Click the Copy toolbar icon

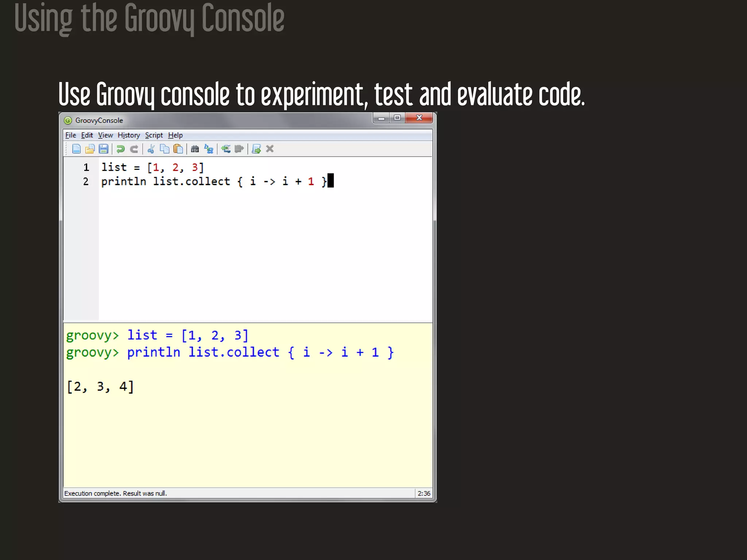165,149
